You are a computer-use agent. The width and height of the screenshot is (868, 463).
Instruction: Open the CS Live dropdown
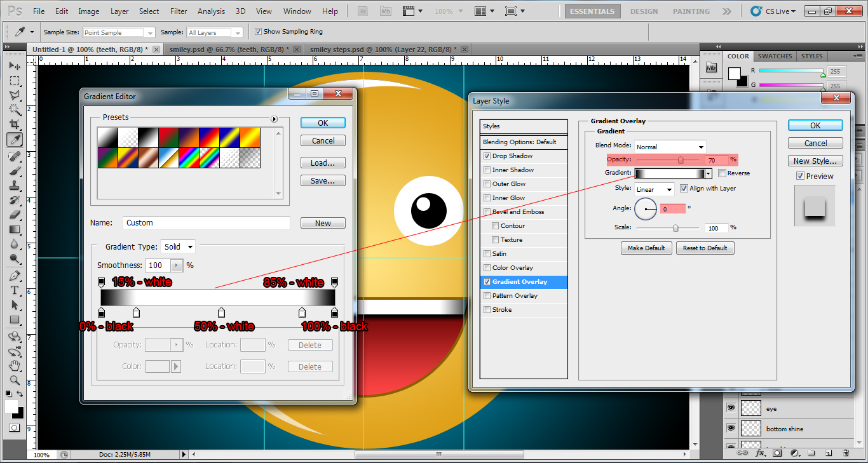[x=775, y=11]
